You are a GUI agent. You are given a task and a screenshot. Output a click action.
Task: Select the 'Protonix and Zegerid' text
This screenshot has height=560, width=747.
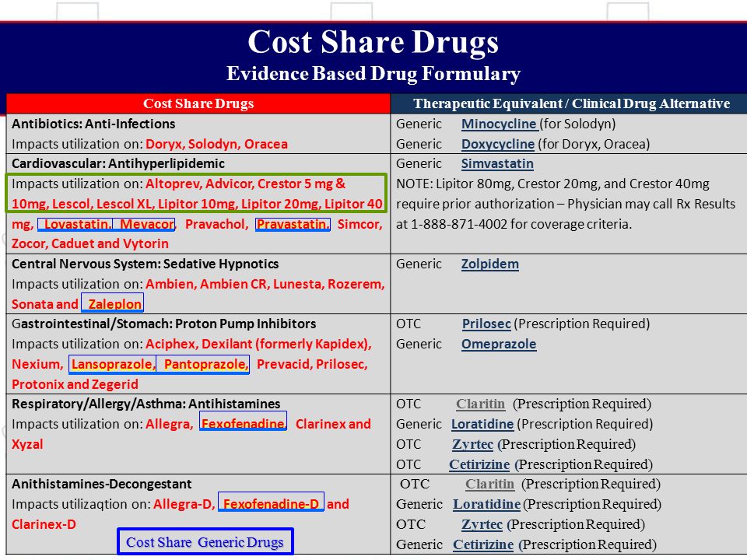[x=75, y=384]
